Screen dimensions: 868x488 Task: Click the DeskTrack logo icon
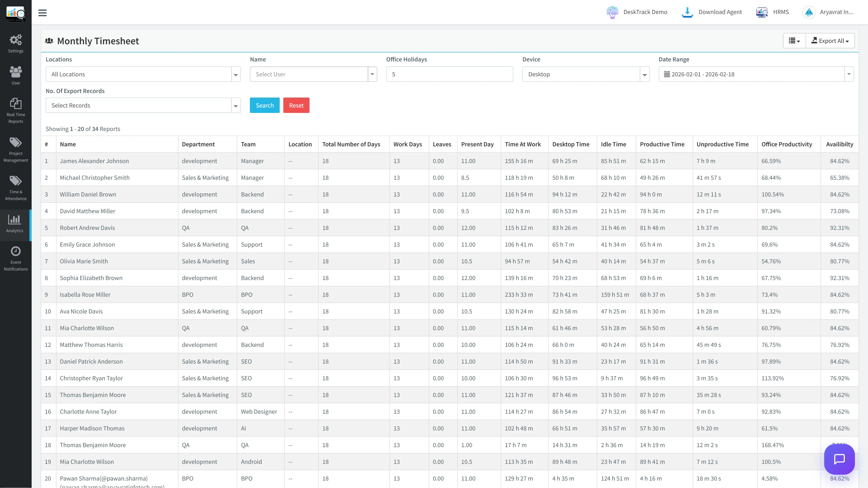pyautogui.click(x=16, y=14)
